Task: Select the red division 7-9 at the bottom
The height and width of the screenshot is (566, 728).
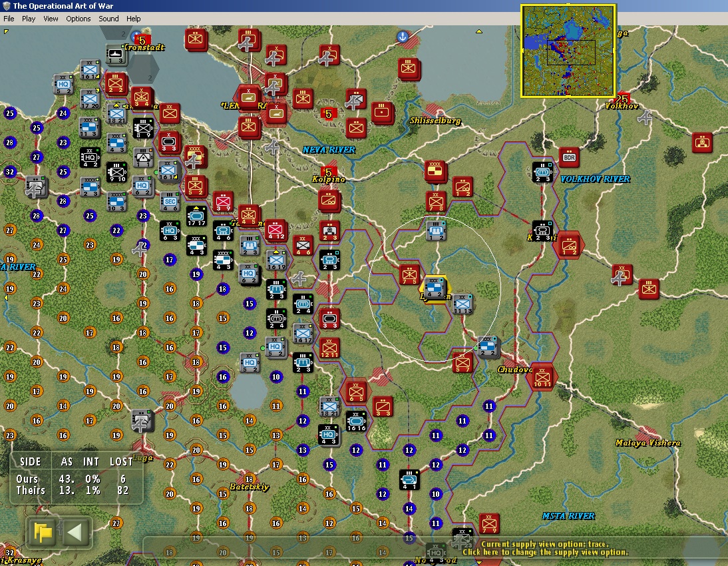Action: pyautogui.click(x=489, y=523)
